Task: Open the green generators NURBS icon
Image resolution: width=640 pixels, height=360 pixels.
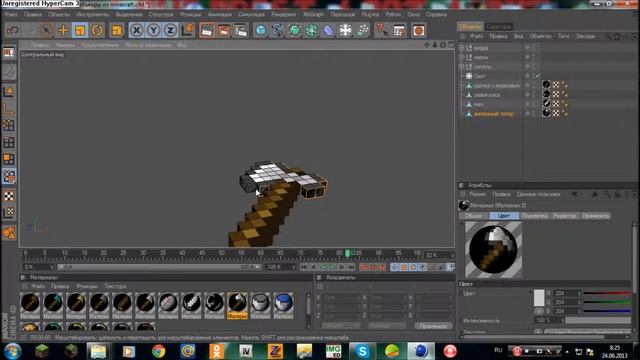Action: point(294,30)
